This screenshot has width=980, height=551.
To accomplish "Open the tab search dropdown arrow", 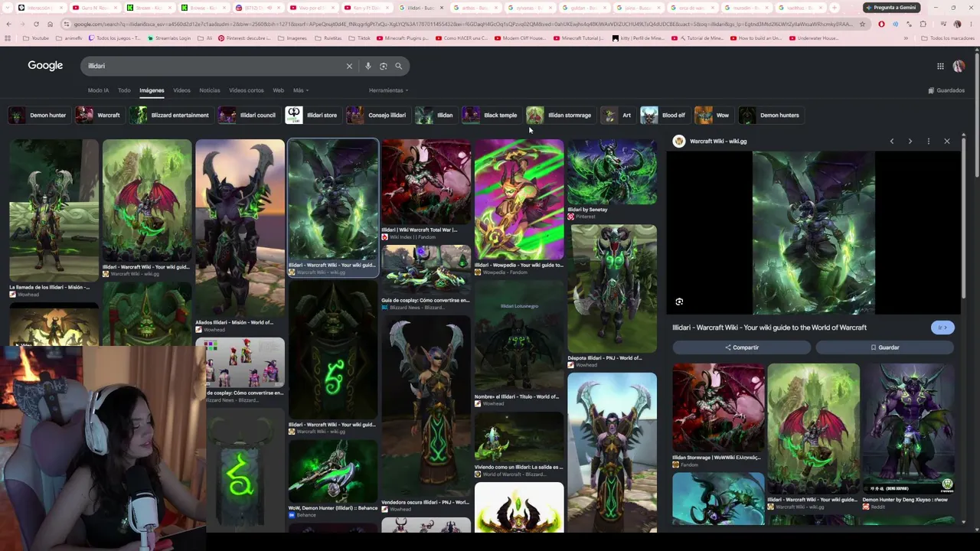I will tap(8, 8).
